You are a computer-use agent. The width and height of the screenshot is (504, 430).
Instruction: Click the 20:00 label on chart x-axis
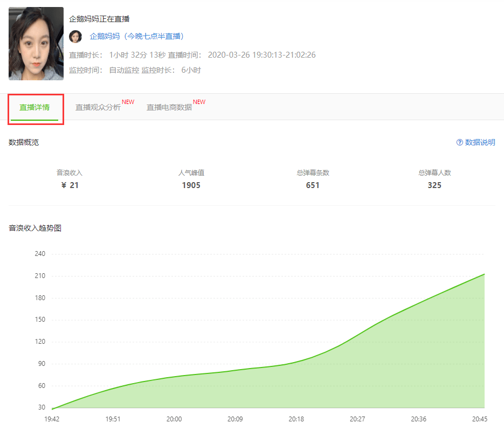tap(174, 419)
